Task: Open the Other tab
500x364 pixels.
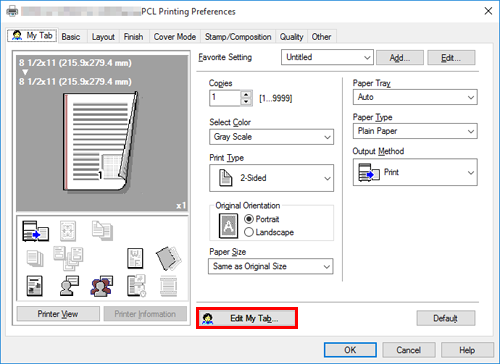Action: [321, 37]
